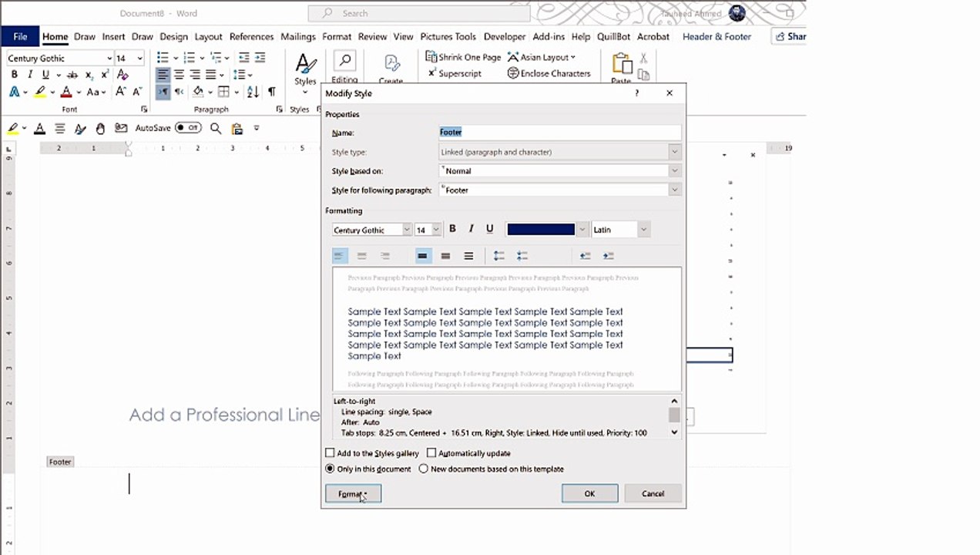Screen dimensions: 980x555
Task: Click navy font color swatch in dialog
Action: 541,230
